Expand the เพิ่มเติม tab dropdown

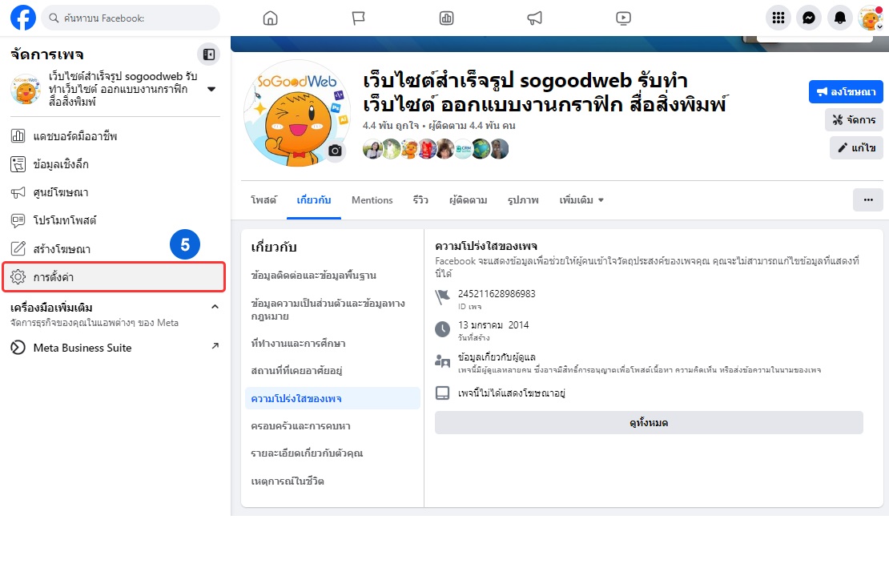581,200
